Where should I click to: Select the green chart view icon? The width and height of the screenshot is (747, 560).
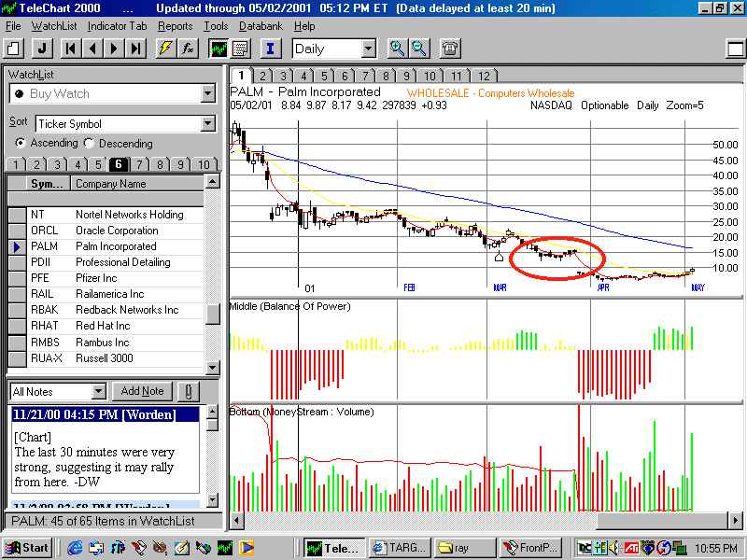[218, 49]
